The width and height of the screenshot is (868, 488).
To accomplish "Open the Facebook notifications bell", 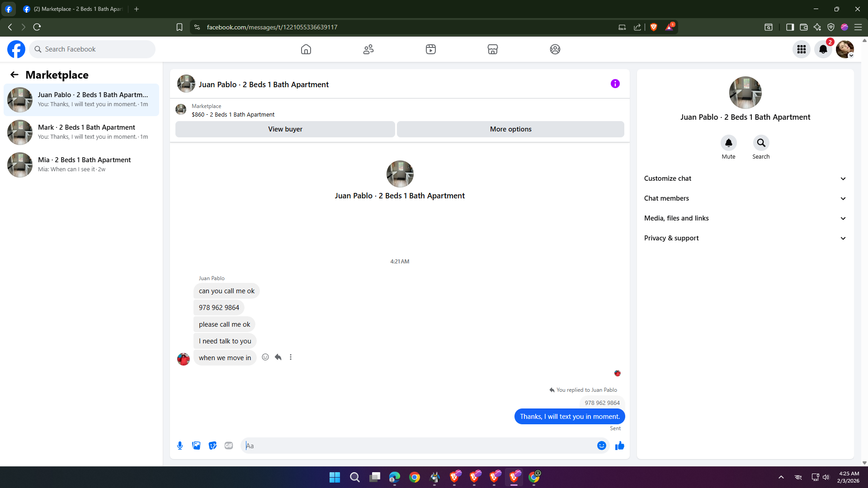I will coord(823,49).
